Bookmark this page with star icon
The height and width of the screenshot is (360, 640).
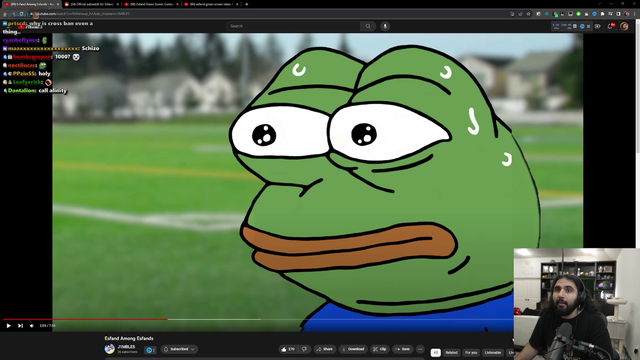(528, 14)
